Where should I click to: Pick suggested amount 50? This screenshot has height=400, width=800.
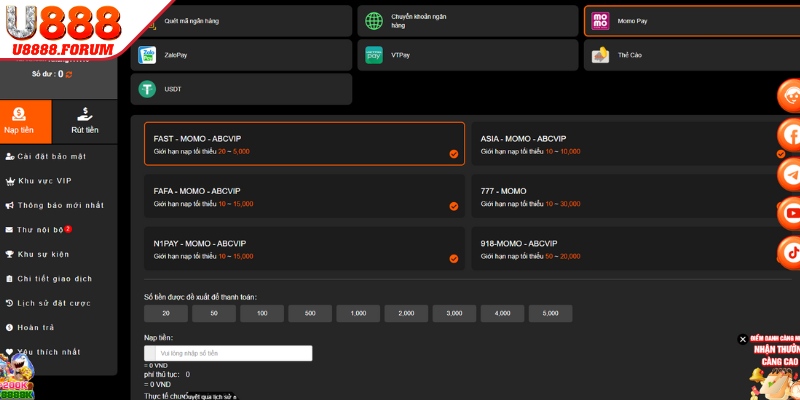[x=214, y=314]
